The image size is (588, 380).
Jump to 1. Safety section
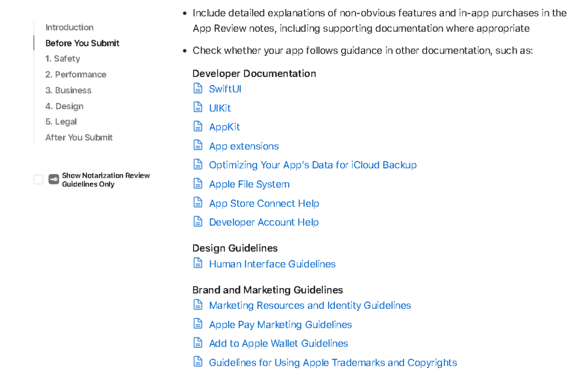(x=63, y=59)
